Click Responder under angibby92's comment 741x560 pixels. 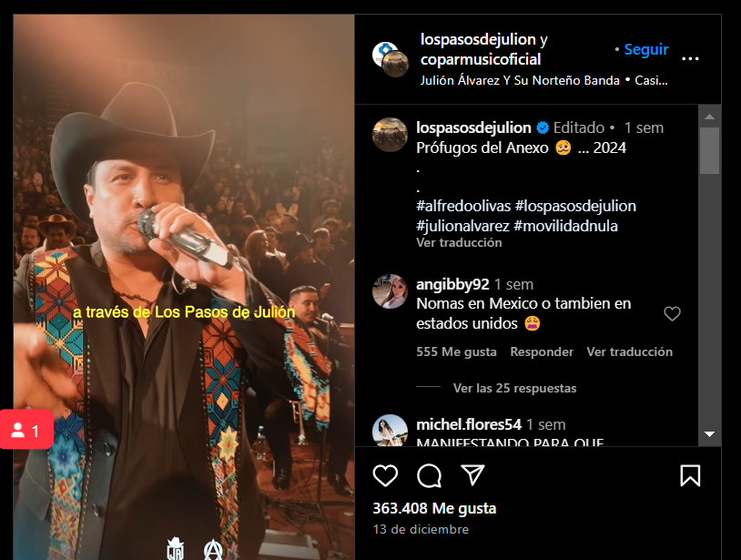pyautogui.click(x=542, y=351)
